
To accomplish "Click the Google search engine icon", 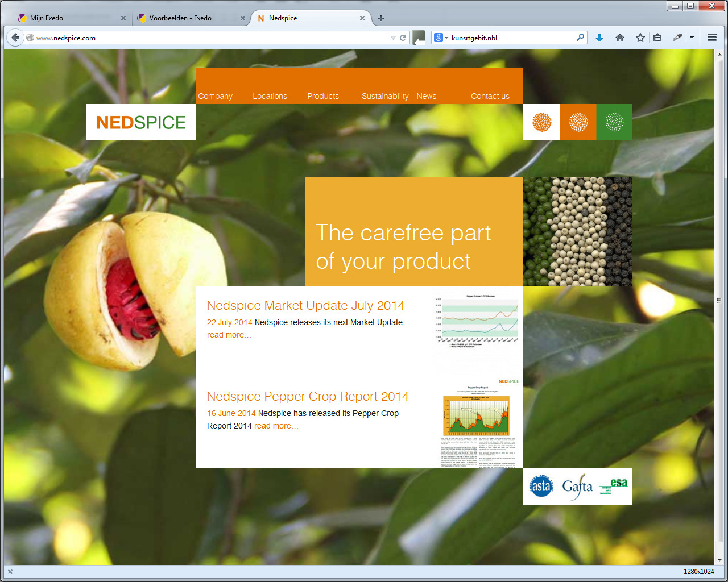I will (439, 38).
